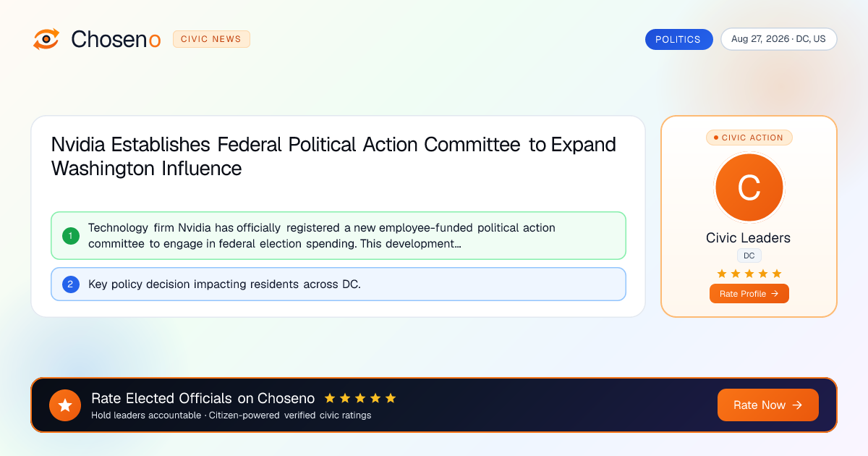This screenshot has width=868, height=456.
Task: Click the Choseno eye logo icon
Action: pyautogui.click(x=46, y=39)
